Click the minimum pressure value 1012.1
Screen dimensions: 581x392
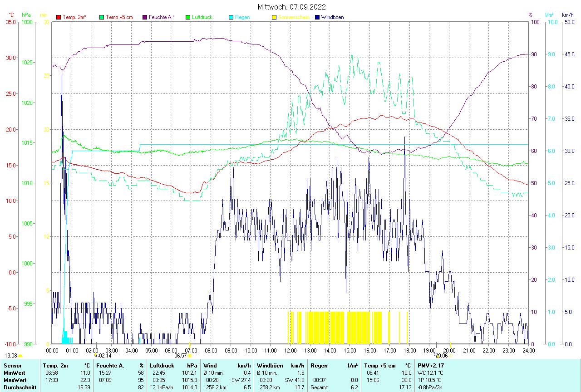[x=190, y=372]
